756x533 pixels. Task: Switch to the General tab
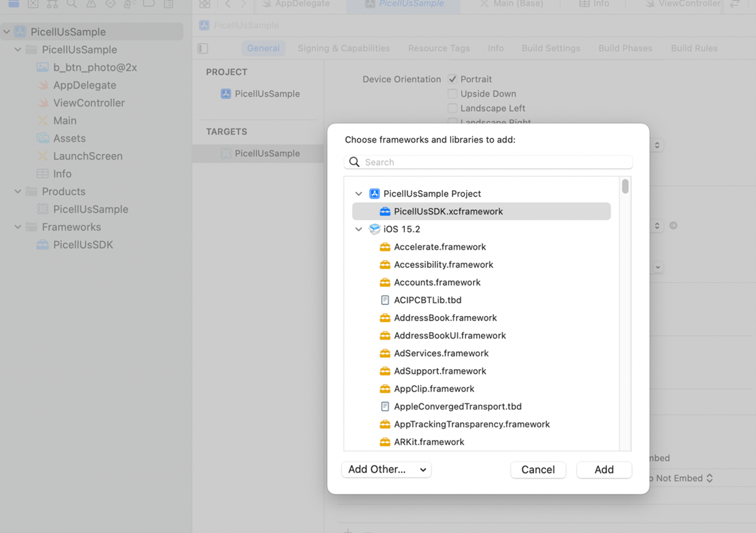263,48
